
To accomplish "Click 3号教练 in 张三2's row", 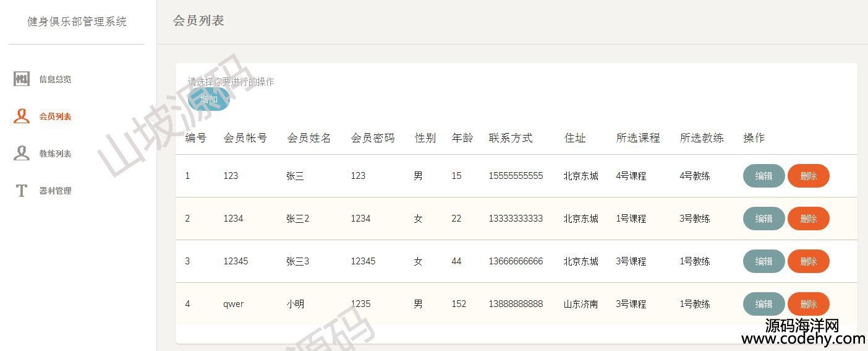I will 695,219.
